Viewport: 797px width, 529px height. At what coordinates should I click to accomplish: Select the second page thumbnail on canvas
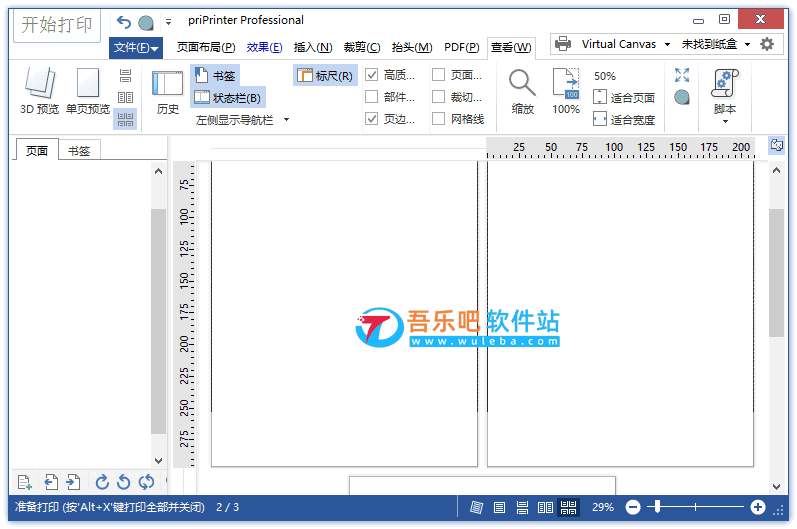[x=620, y=313]
